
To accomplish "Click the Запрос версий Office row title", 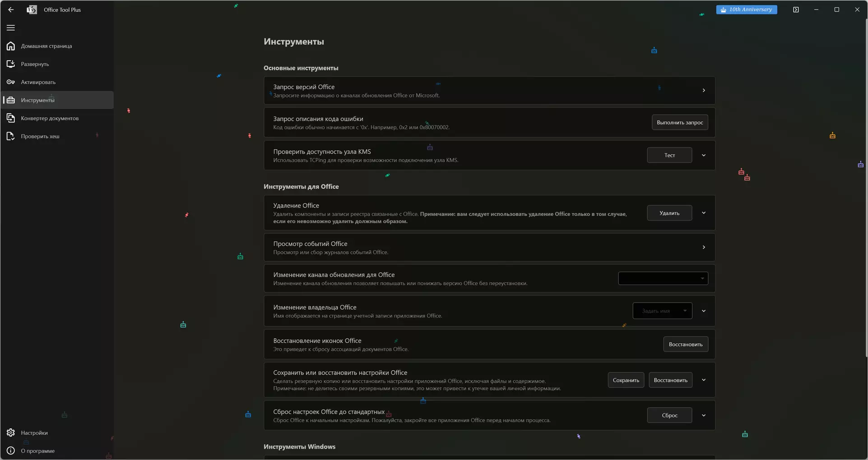I will 304,87.
